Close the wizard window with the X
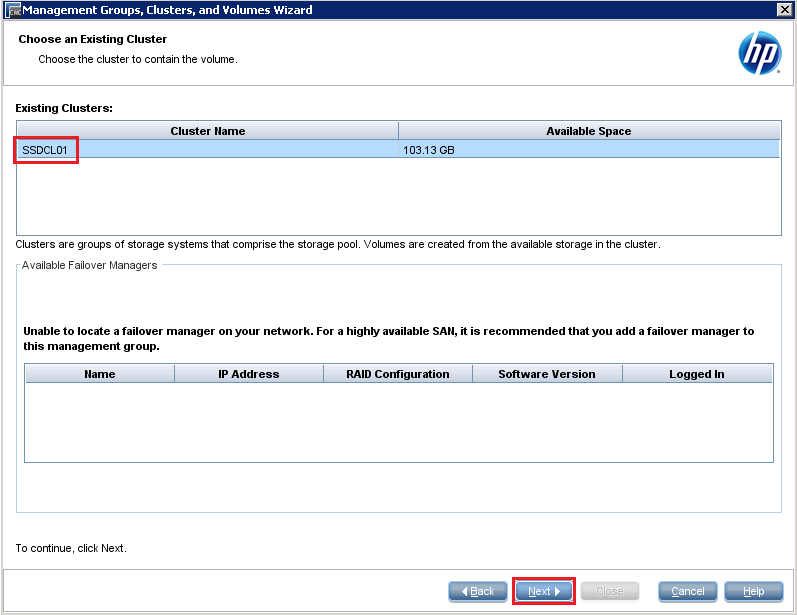 784,10
